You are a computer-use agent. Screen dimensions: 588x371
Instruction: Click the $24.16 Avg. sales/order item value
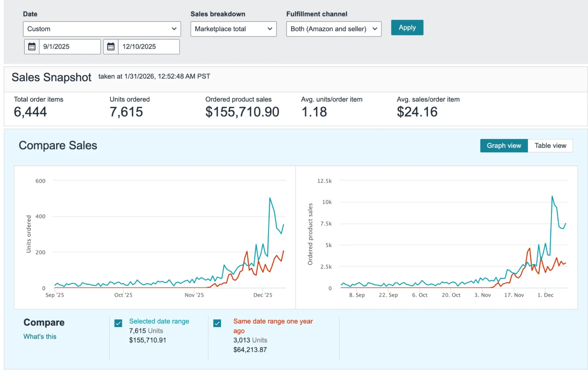pyautogui.click(x=417, y=112)
